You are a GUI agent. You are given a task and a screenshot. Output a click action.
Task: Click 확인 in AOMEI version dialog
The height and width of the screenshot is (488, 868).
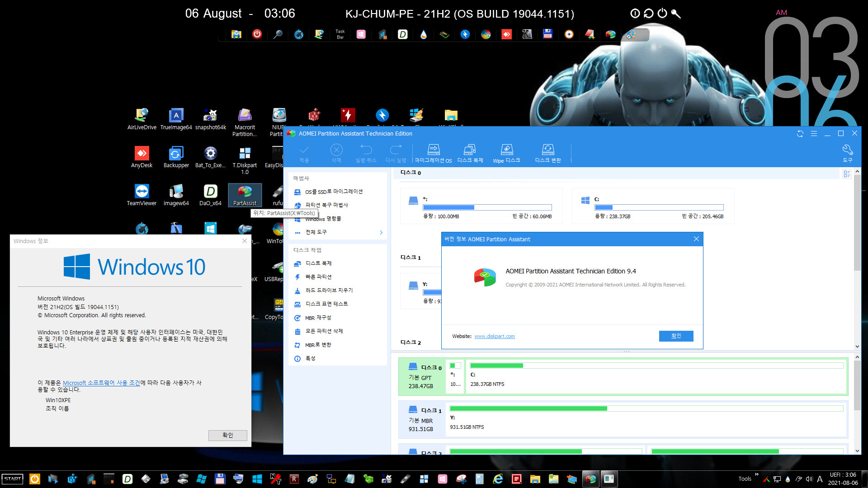(676, 336)
